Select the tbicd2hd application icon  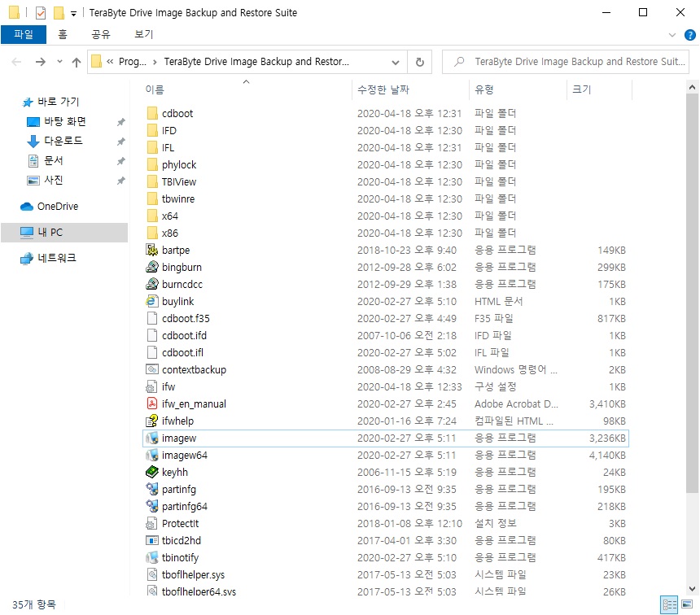coord(152,540)
